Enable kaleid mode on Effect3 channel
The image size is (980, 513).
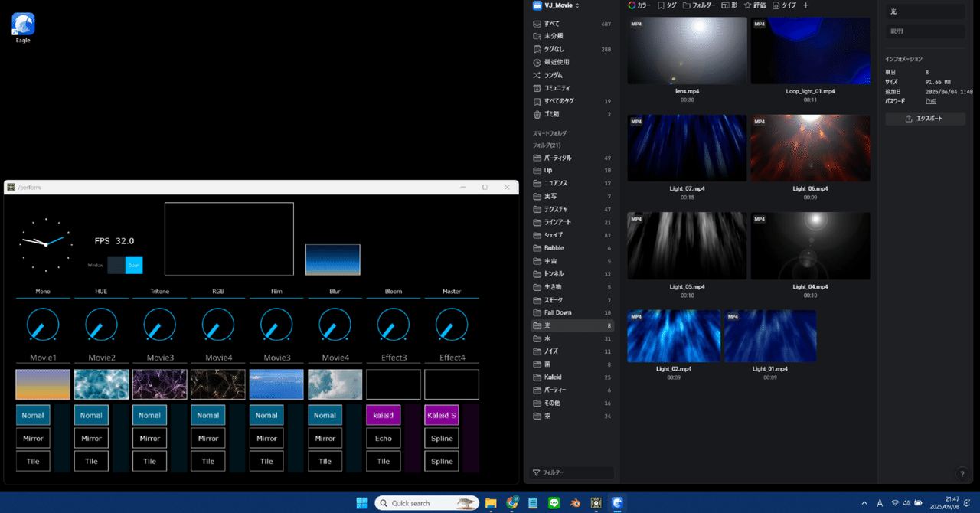(383, 415)
